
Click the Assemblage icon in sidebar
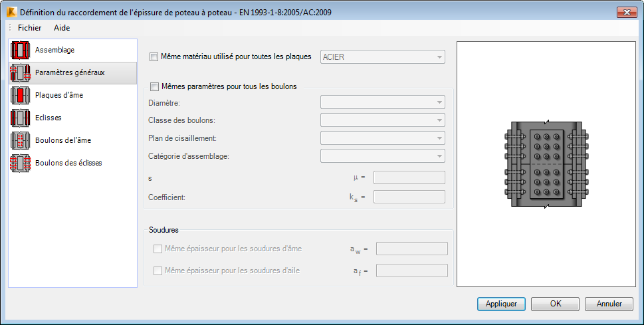[x=21, y=51]
